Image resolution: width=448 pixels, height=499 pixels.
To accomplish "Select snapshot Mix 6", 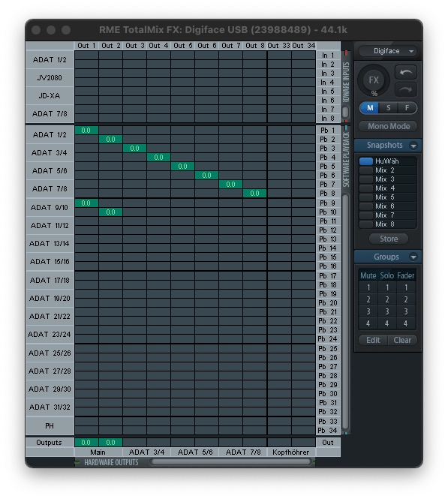I will [387, 206].
